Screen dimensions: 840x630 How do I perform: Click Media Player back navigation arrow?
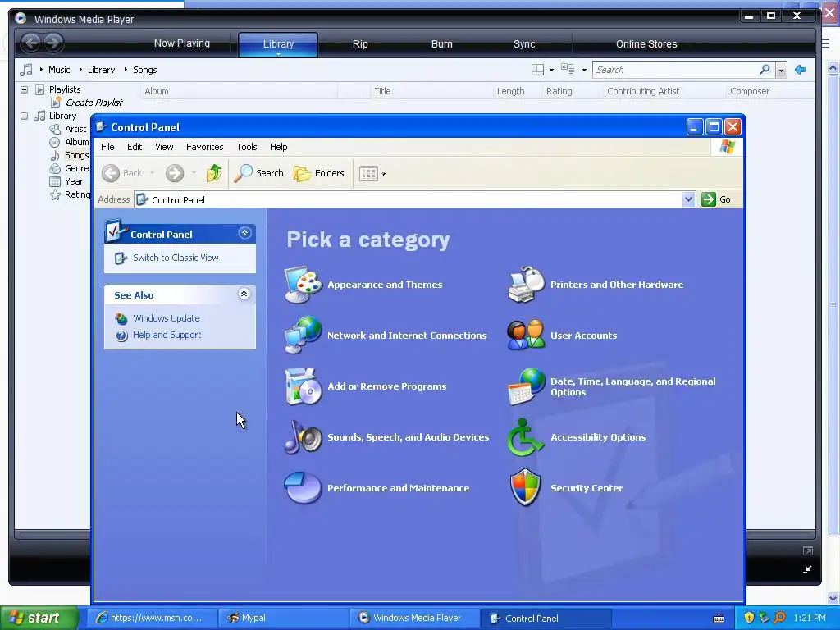point(31,43)
